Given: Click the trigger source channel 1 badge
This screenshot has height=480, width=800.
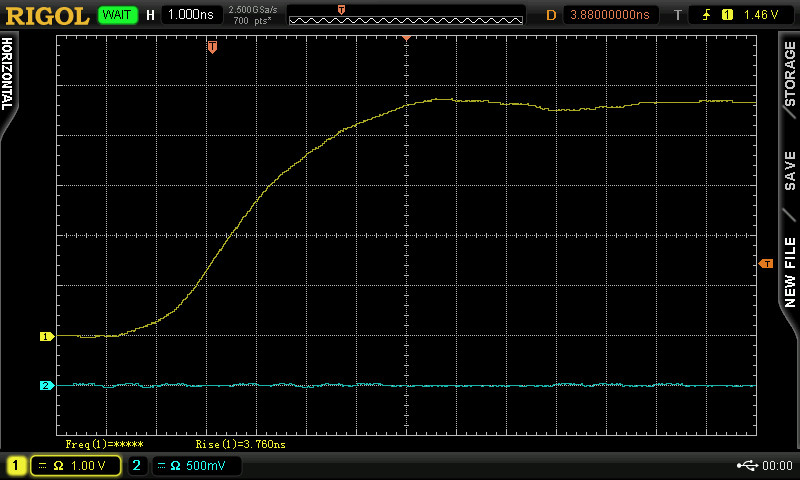Looking at the screenshot, I should pyautogui.click(x=727, y=15).
